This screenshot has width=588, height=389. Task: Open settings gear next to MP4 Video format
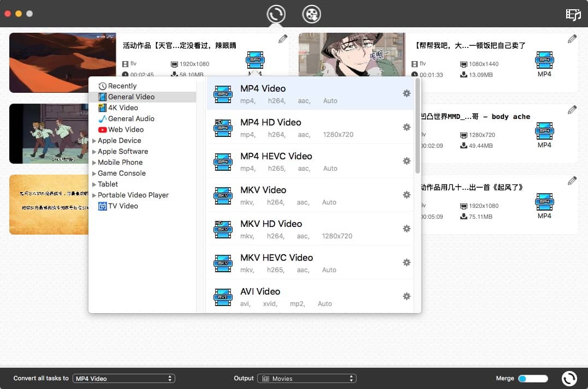407,93
